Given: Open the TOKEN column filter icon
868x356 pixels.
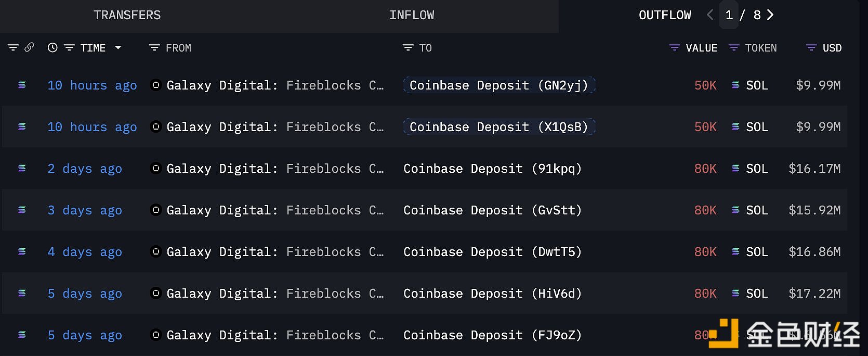Looking at the screenshot, I should point(733,47).
